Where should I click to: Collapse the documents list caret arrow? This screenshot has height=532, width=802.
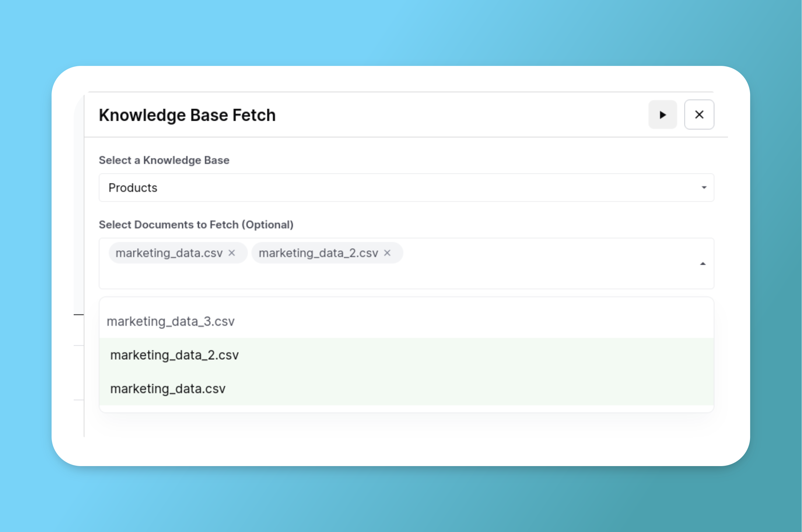click(703, 264)
